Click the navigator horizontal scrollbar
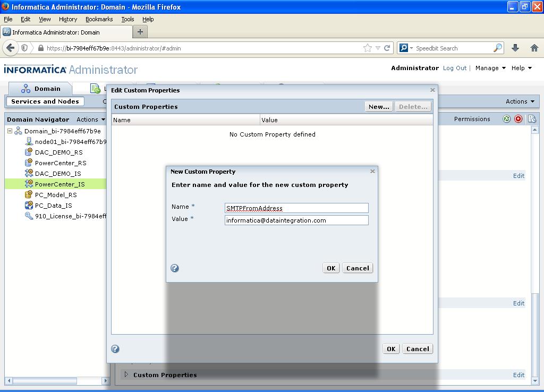Viewport: 544px width, 392px height. pos(57,380)
